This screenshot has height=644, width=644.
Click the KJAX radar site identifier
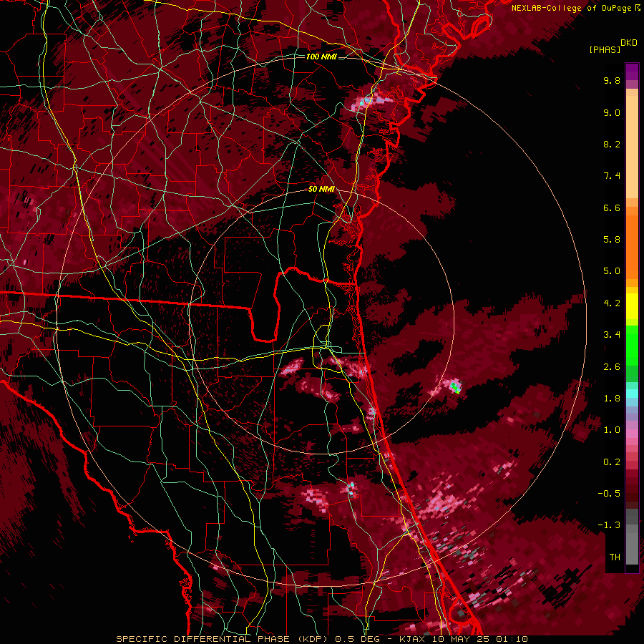tap(411, 639)
